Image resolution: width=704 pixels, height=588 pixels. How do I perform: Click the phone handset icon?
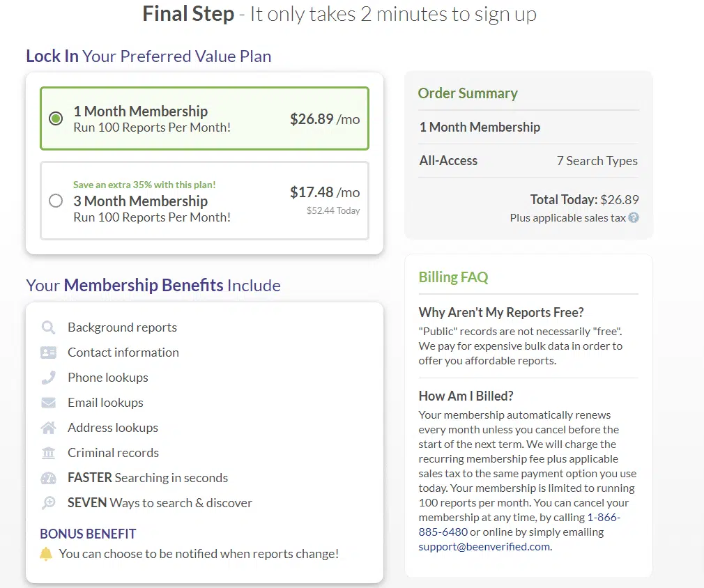tap(48, 378)
